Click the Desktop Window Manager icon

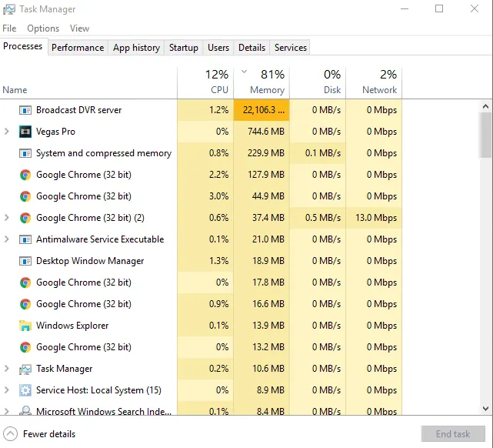pos(25,261)
